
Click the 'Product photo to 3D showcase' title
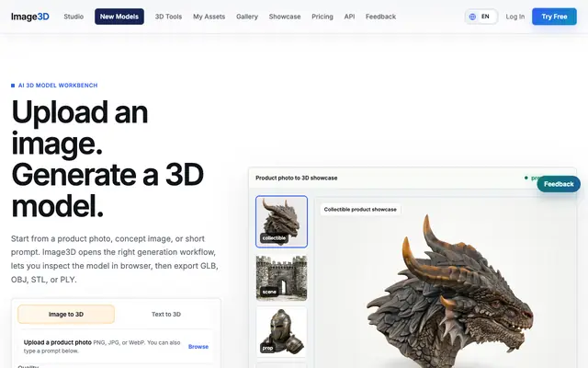(x=296, y=178)
